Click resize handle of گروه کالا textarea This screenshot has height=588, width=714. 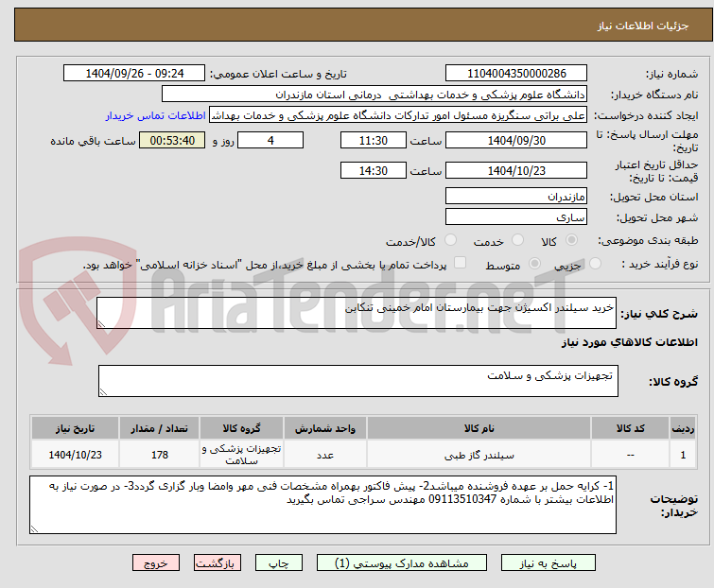[103, 392]
